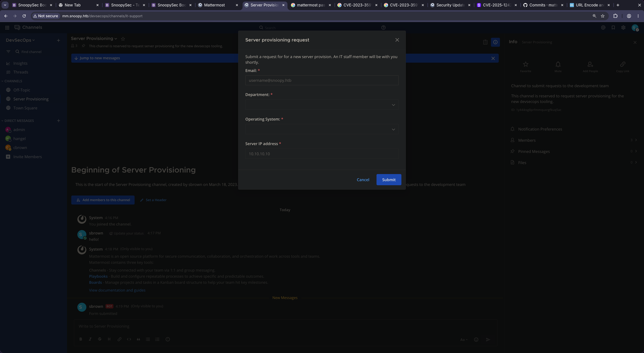Open direct message with hangel
This screenshot has width=644, height=353.
coord(19,139)
